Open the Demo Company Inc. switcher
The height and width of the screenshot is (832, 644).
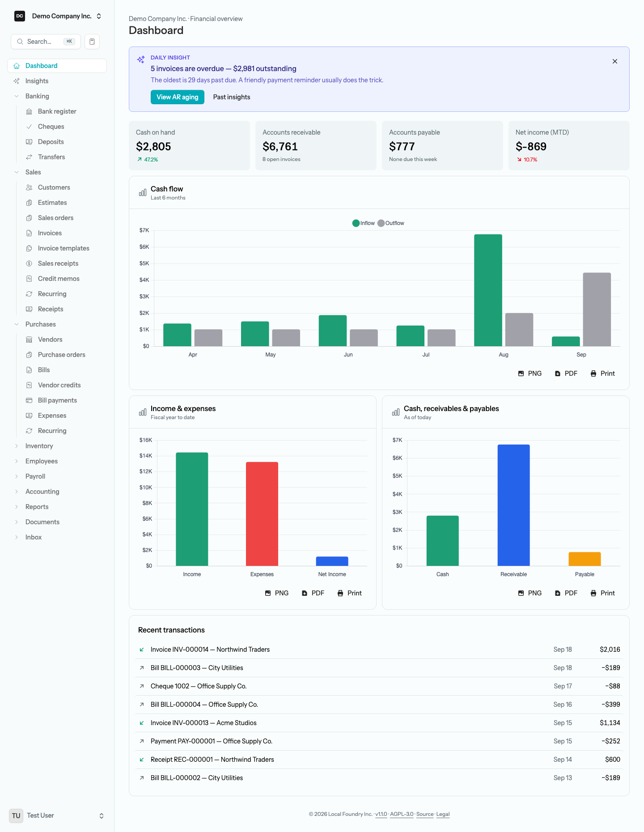[x=57, y=16]
